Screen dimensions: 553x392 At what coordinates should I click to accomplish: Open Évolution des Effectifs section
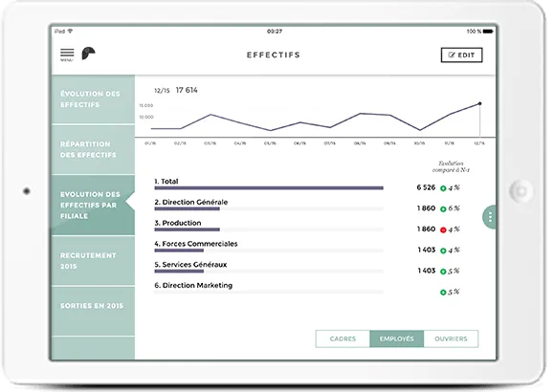[x=93, y=99]
